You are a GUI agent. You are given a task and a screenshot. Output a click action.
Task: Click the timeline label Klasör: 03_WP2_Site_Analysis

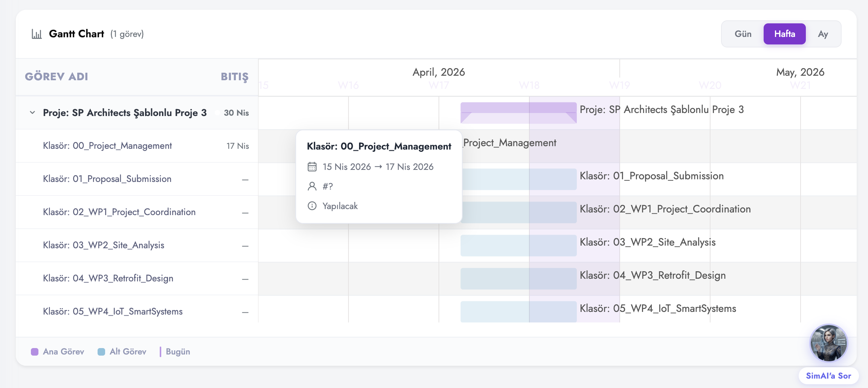[x=648, y=242]
